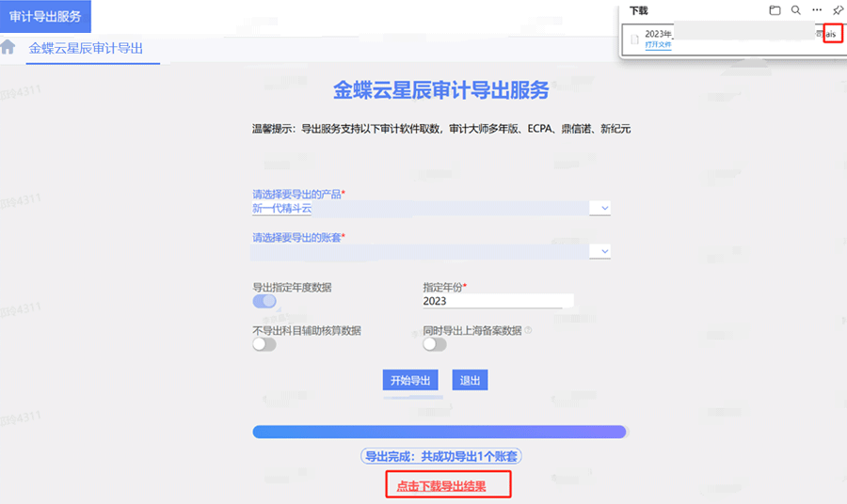Click the downloaded 2023年 file icon
This screenshot has width=847, height=504.
[634, 39]
